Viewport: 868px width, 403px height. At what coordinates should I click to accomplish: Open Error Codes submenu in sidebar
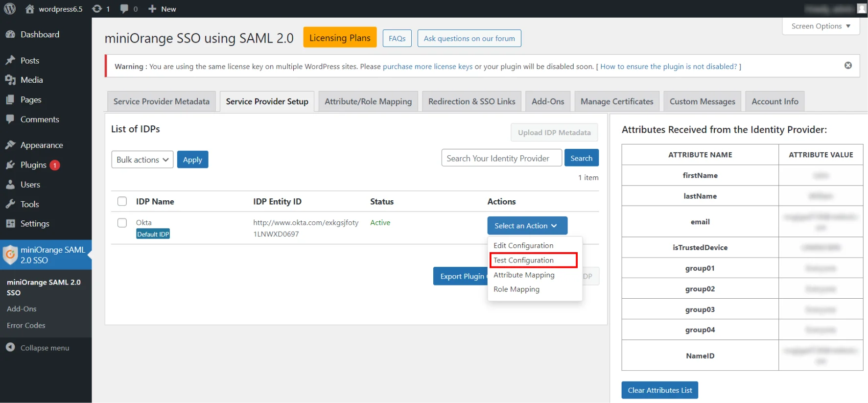point(26,325)
